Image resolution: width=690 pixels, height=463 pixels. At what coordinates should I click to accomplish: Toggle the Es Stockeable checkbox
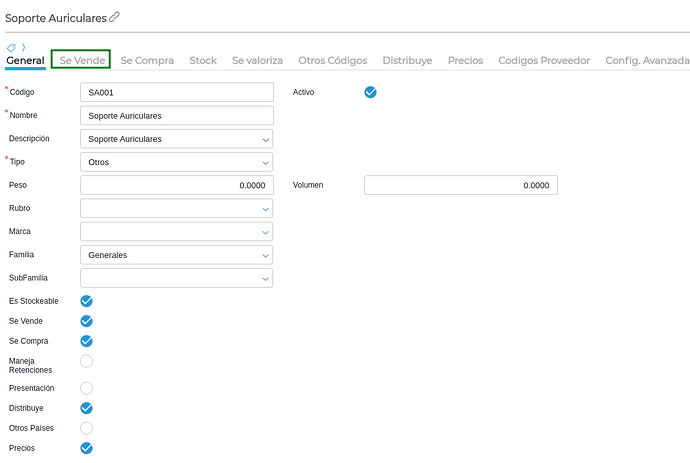86,301
